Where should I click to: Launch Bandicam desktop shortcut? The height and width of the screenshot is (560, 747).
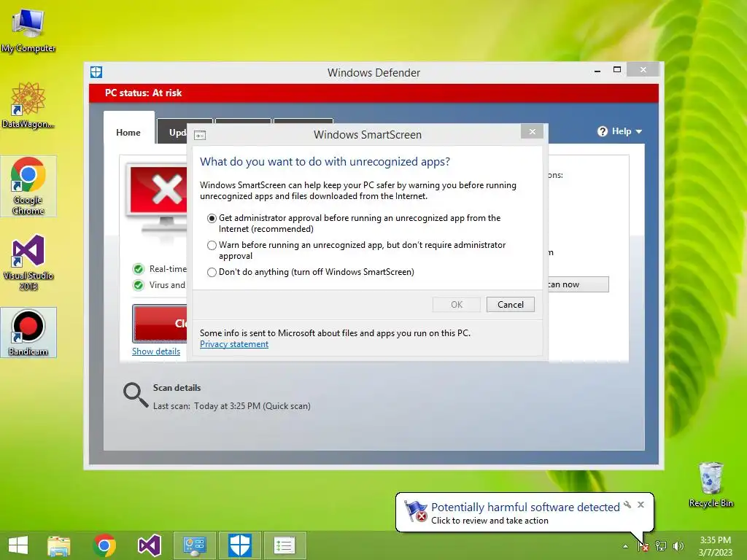[x=28, y=332]
